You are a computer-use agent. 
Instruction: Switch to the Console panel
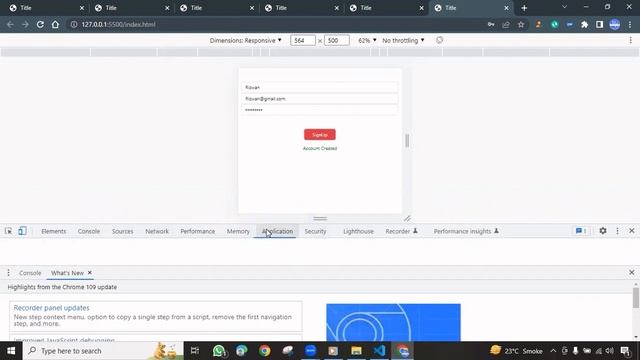pos(89,231)
